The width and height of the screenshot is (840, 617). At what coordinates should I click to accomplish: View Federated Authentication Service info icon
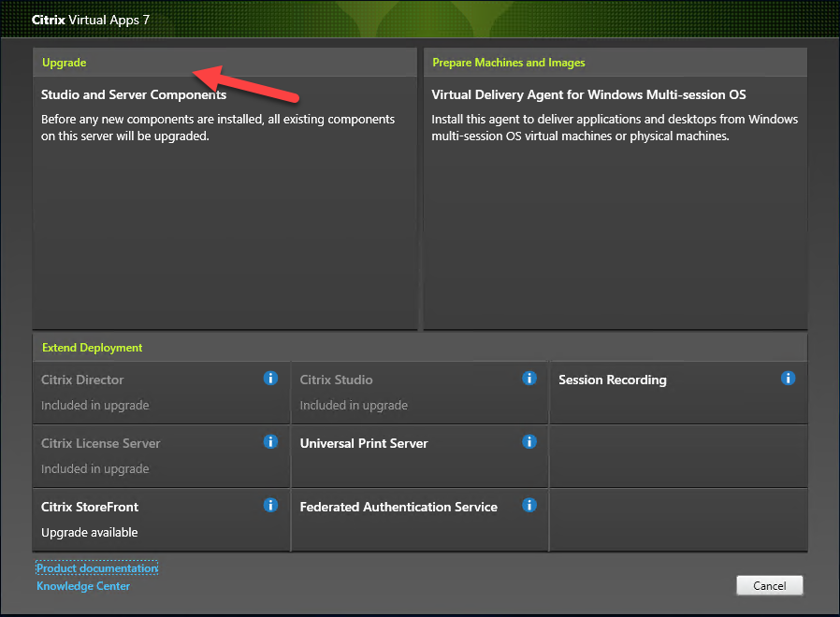tap(529, 505)
